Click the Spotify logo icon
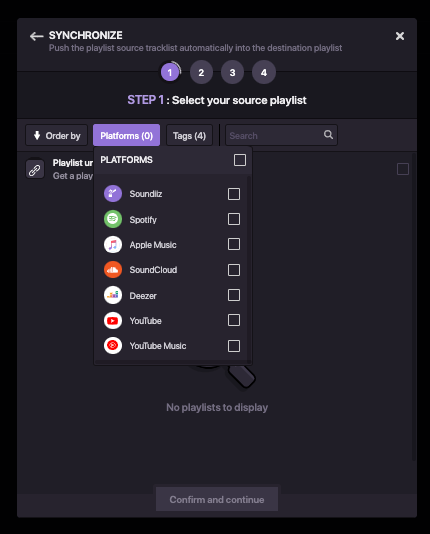The image size is (430, 534). pos(113,219)
